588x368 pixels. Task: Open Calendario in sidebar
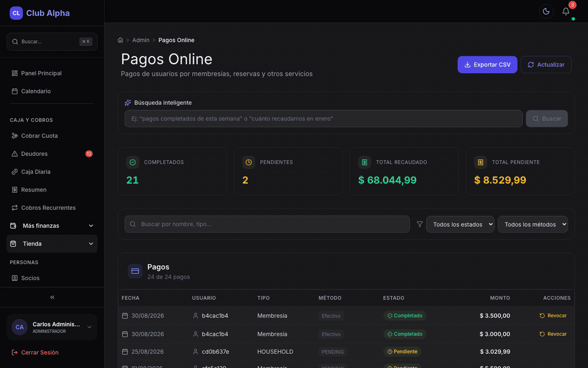pyautogui.click(x=52, y=91)
